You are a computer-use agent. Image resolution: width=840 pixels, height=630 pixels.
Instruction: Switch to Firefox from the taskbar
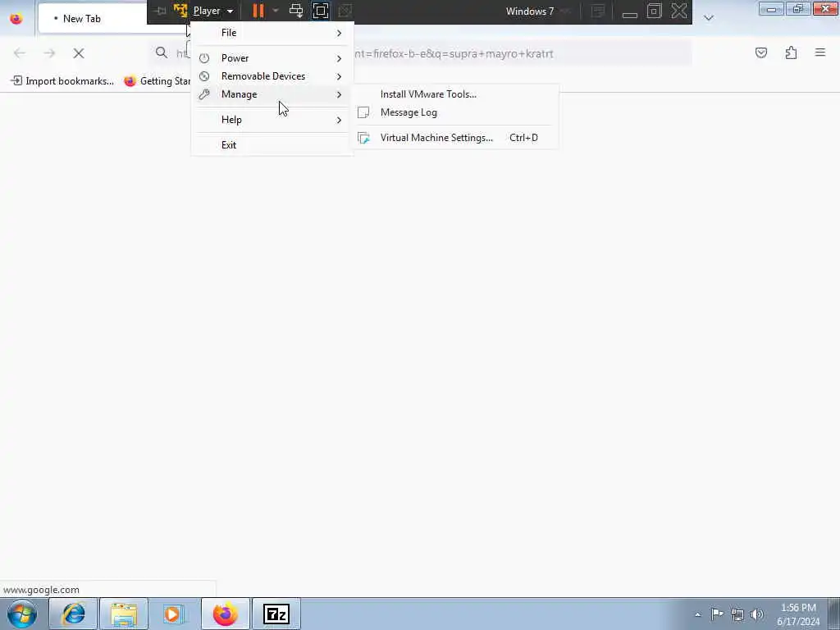coord(225,614)
